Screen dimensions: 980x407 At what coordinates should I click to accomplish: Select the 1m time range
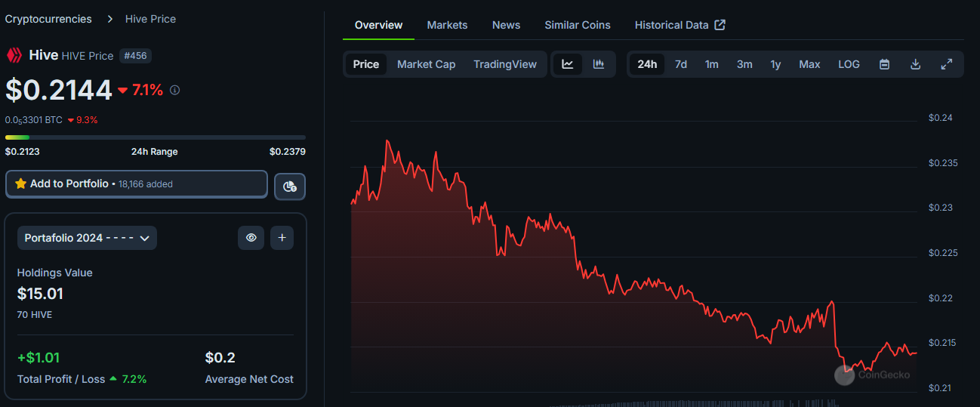712,64
